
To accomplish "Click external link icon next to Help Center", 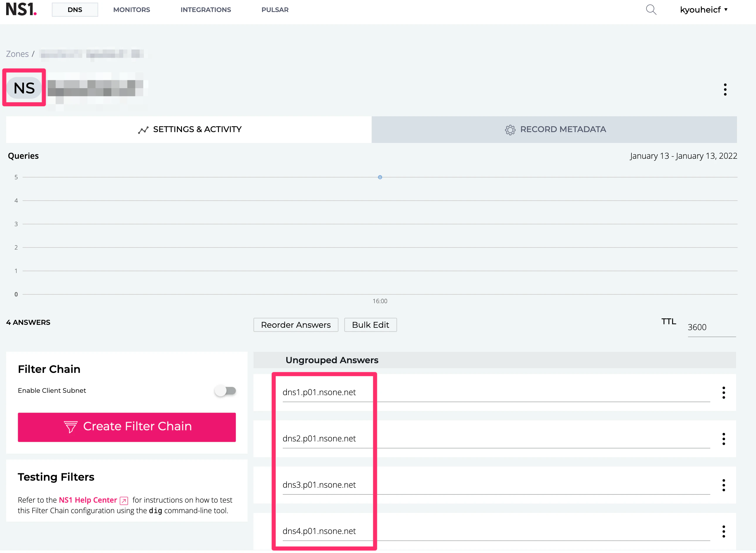I will (124, 501).
